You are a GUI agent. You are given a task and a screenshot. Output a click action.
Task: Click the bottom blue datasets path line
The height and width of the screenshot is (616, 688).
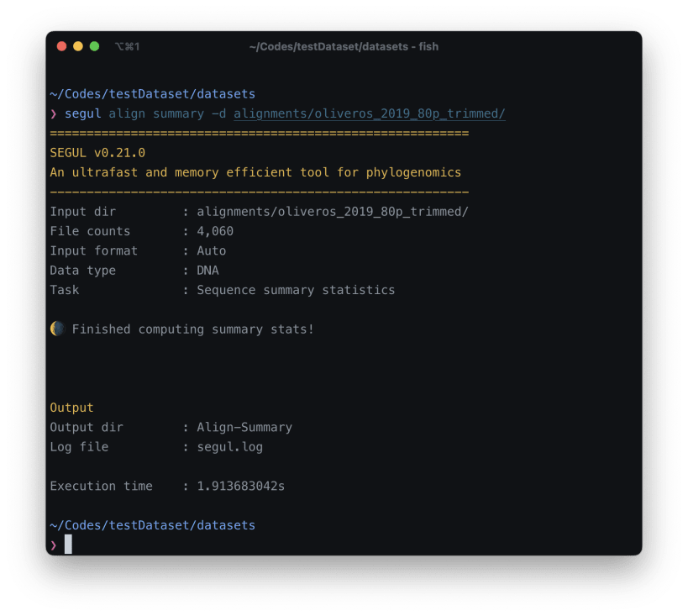point(153,525)
